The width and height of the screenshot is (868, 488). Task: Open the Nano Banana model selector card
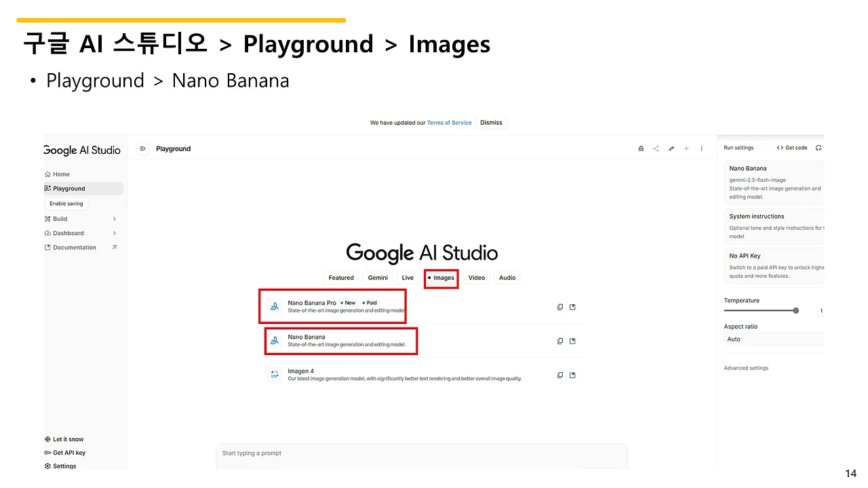coord(774,182)
